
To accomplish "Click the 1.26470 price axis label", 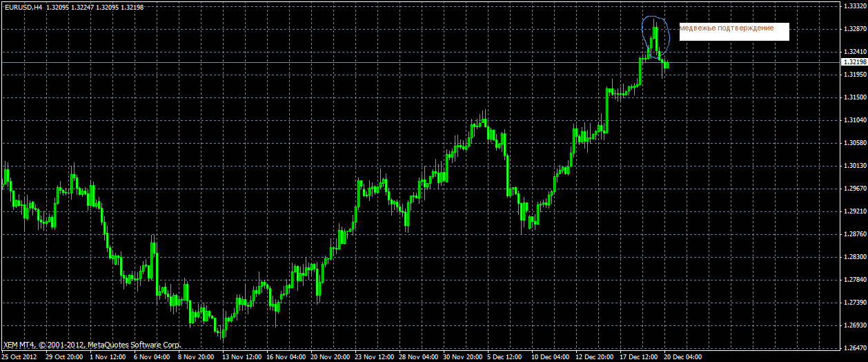I will [x=854, y=348].
